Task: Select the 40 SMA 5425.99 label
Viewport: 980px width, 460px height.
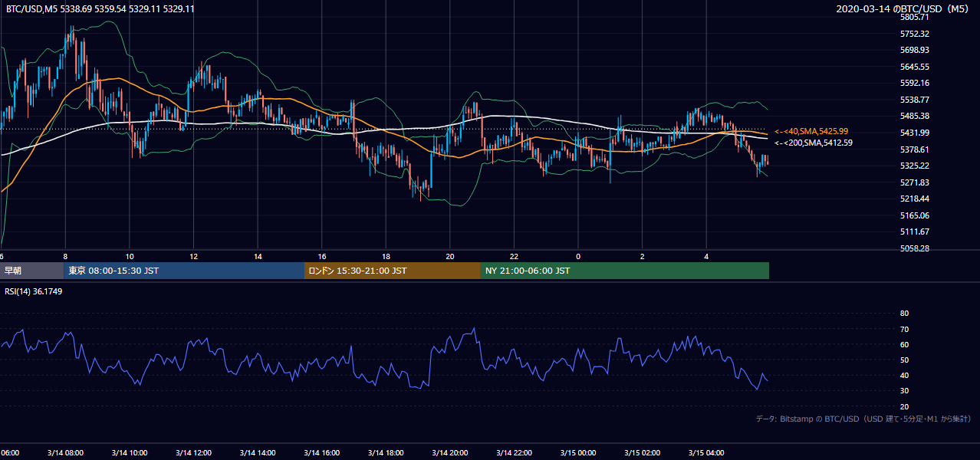Action: tap(811, 132)
